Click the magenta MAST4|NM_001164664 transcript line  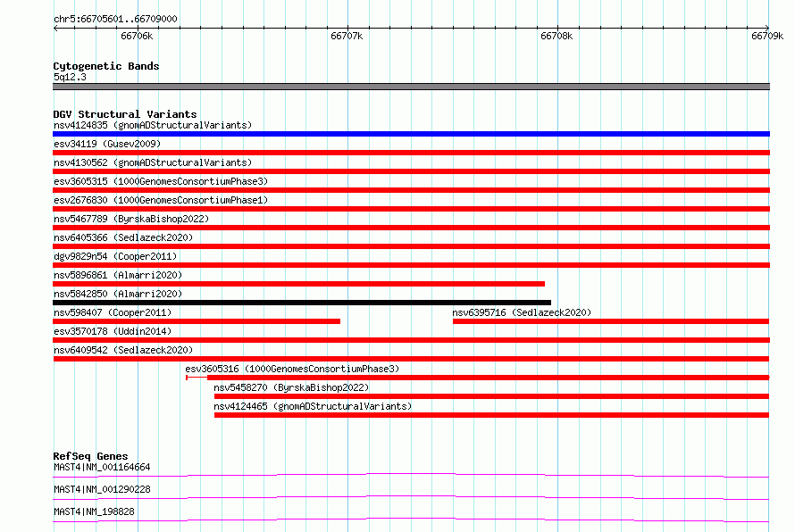pos(411,475)
